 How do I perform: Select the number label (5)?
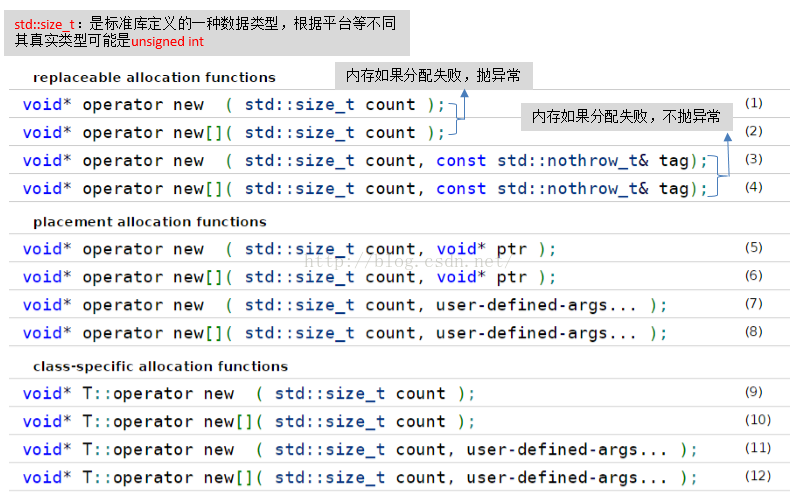(753, 248)
